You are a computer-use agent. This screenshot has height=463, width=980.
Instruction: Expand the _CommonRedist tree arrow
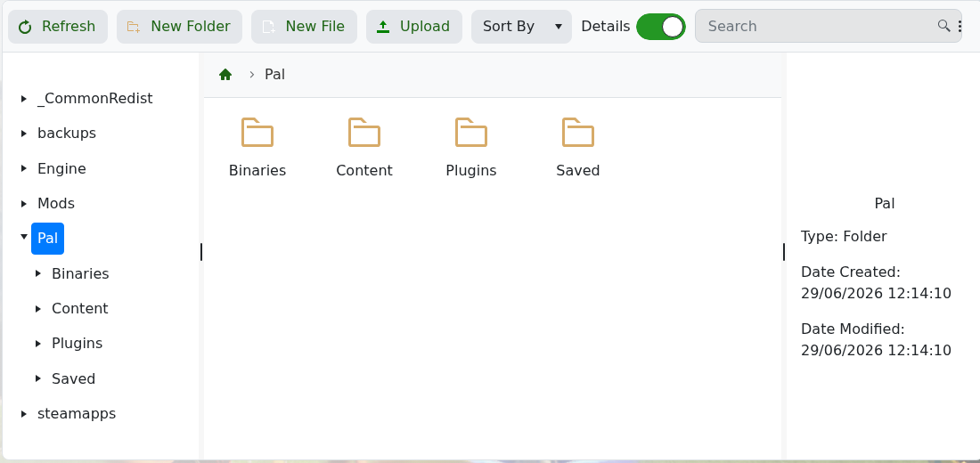(x=24, y=99)
